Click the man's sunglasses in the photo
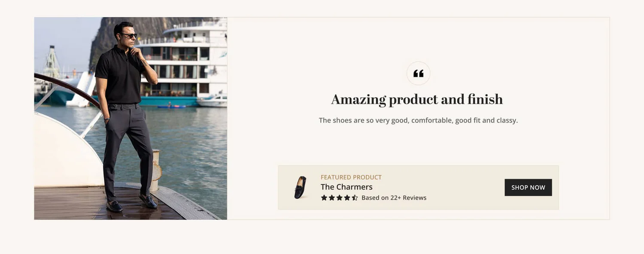Screen dimensions: 644x254 128,36
